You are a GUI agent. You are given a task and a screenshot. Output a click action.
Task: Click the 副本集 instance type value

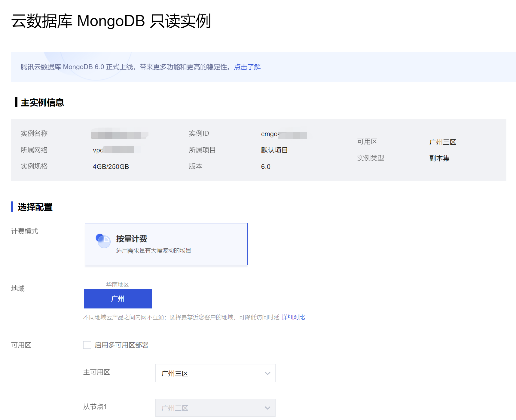[439, 158]
